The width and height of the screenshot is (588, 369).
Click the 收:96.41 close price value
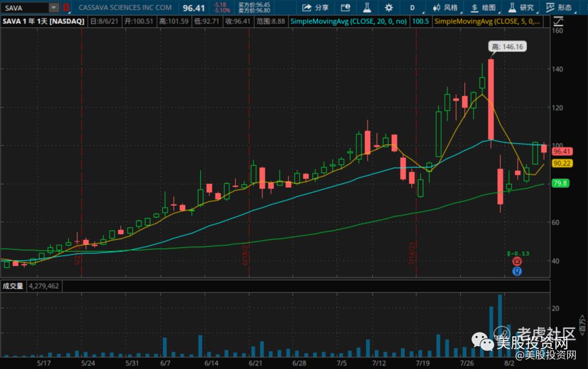[238, 21]
